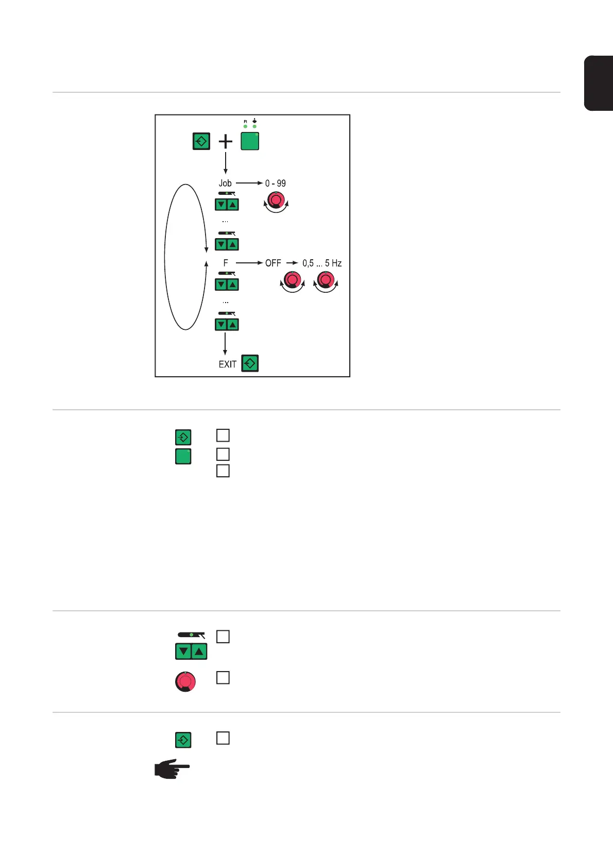Click the Store icon next to EXIT

tap(250, 363)
